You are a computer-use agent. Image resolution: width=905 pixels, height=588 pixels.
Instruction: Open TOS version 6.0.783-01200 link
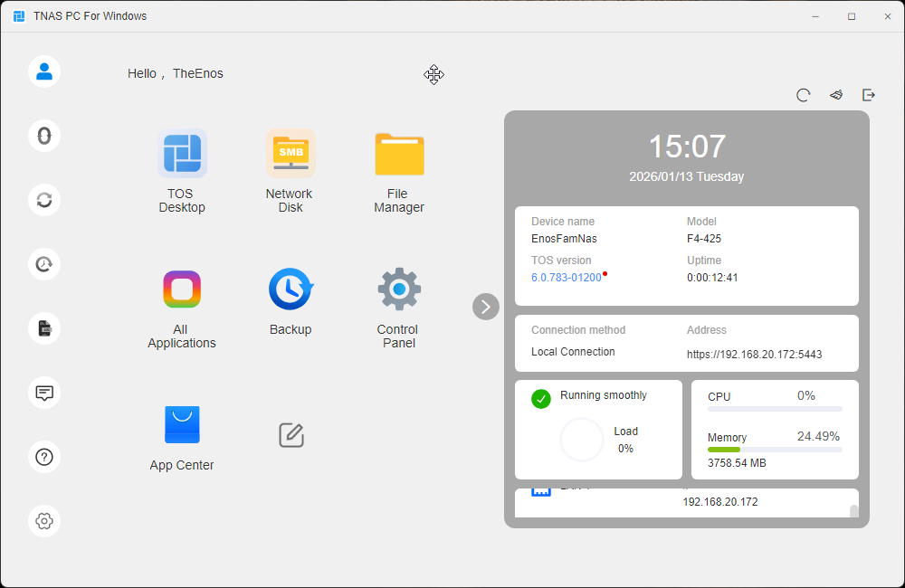click(567, 278)
